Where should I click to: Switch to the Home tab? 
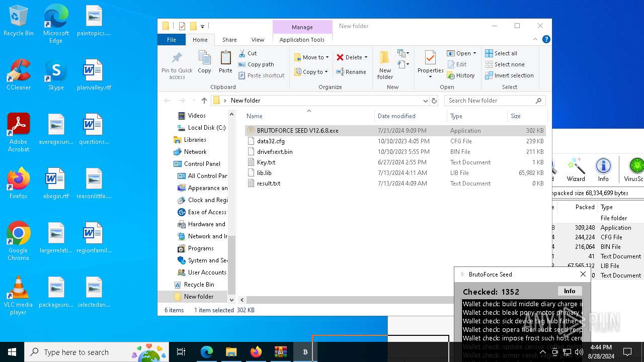click(x=200, y=40)
